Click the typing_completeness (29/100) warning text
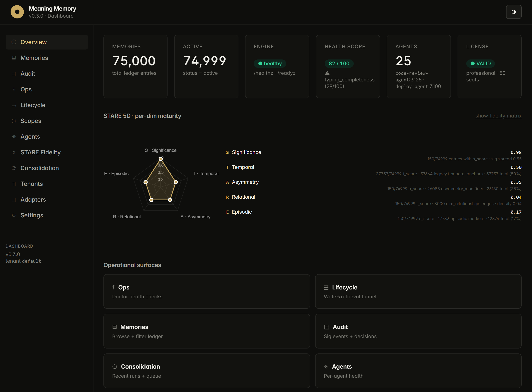 tap(349, 83)
